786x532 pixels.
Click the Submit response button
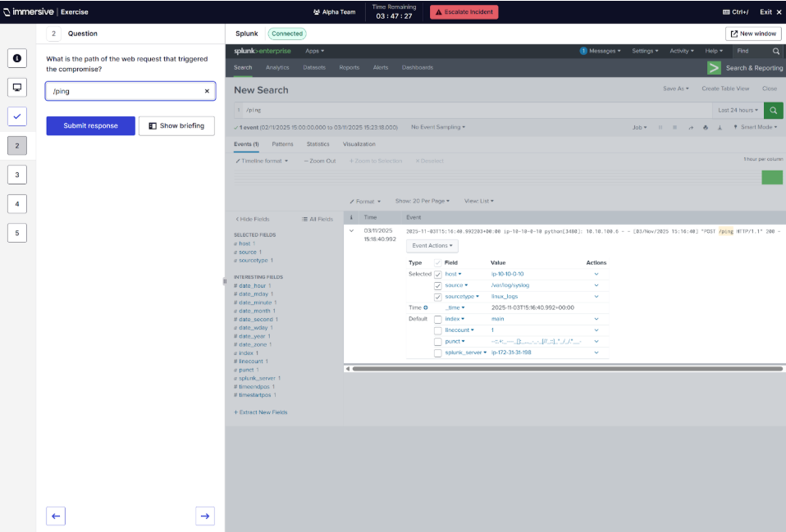(x=90, y=125)
